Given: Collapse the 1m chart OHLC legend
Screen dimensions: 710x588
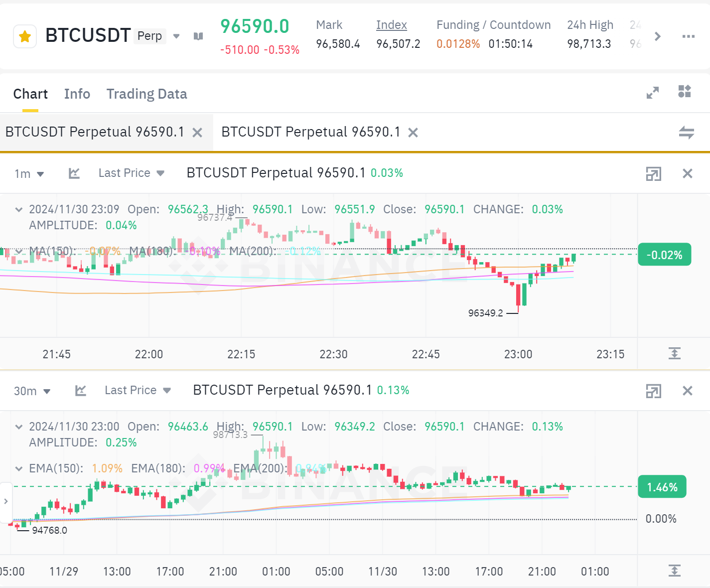Looking at the screenshot, I should (x=19, y=210).
